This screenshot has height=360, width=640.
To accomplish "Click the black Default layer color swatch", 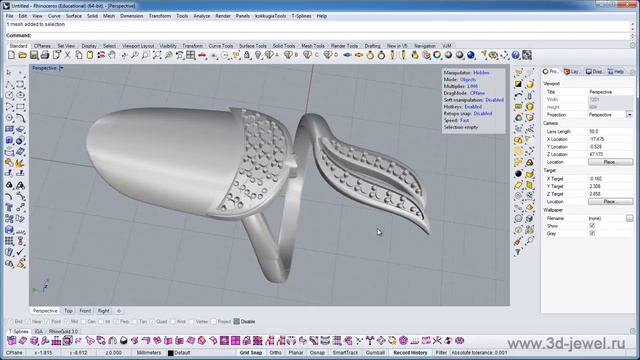I will tap(171, 353).
